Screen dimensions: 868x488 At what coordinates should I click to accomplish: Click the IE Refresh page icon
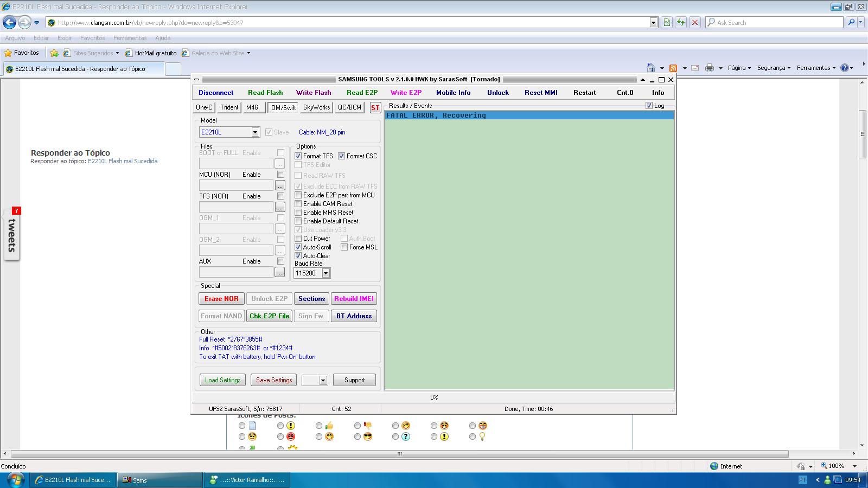pyautogui.click(x=680, y=23)
